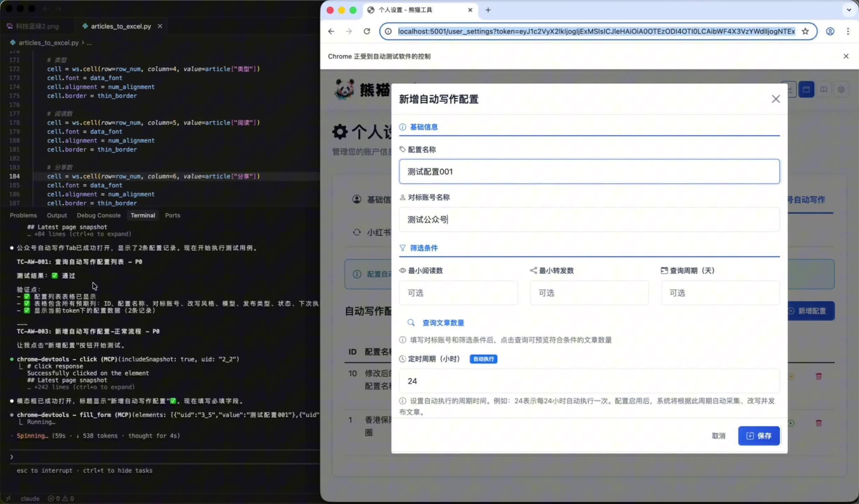Focus the 最小阅读数 input field
Screen dimensions: 859x504
pos(458,293)
